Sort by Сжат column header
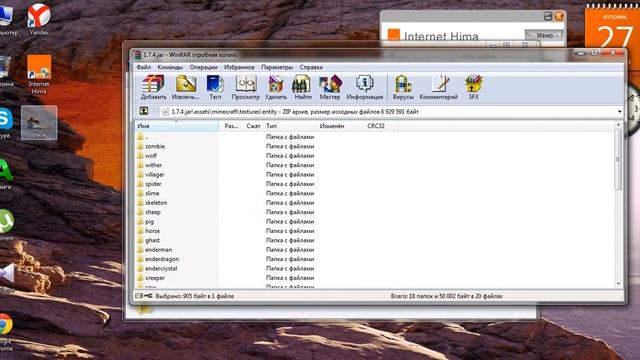 click(253, 126)
